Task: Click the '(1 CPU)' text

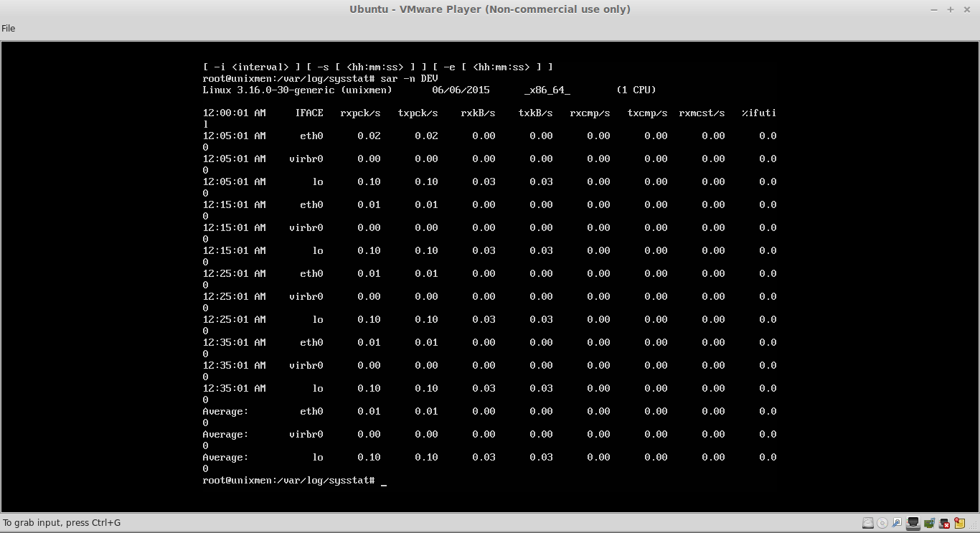Action: (636, 90)
